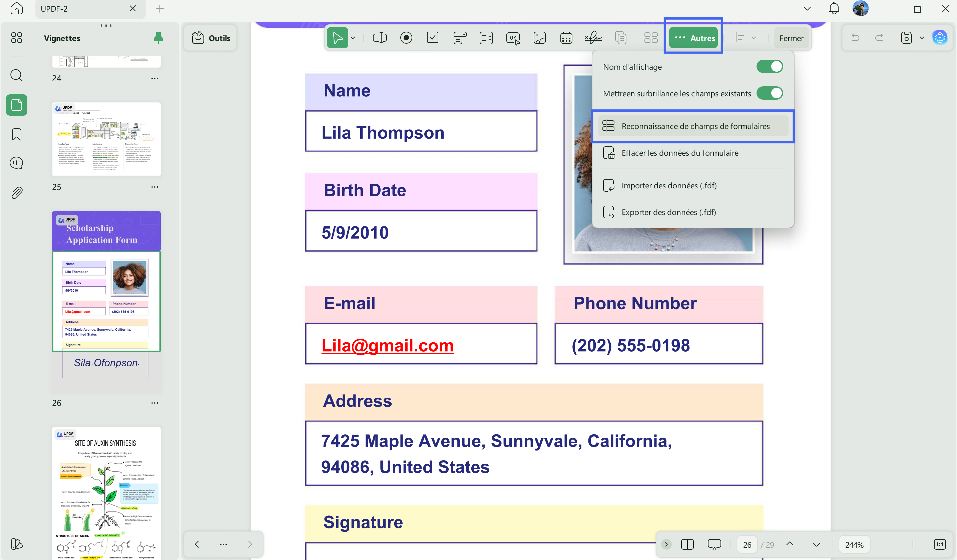Viewport: 957px width, 560px height.
Task: Click the undo arrow
Action: pyautogui.click(x=855, y=38)
